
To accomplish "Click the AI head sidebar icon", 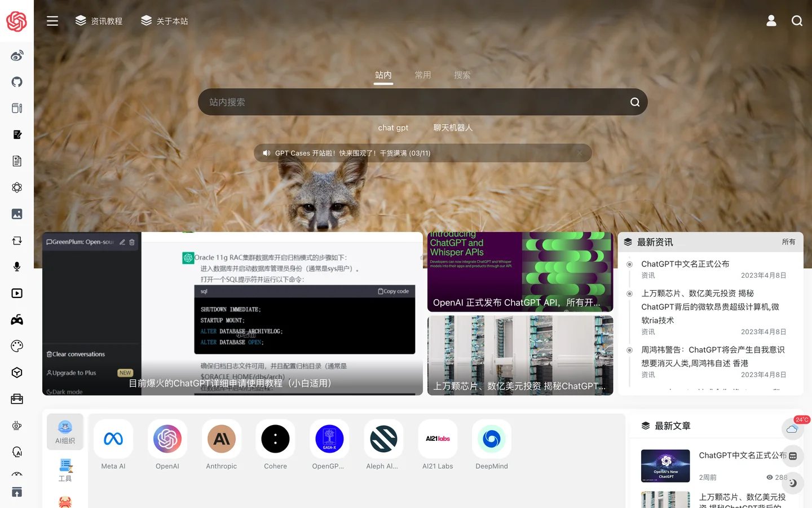I will coord(17,452).
